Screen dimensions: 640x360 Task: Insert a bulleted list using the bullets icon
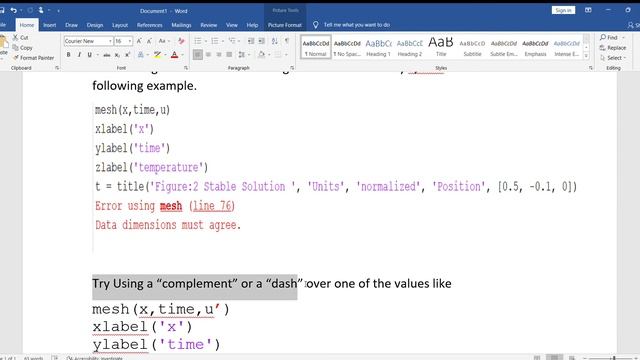[x=198, y=41]
